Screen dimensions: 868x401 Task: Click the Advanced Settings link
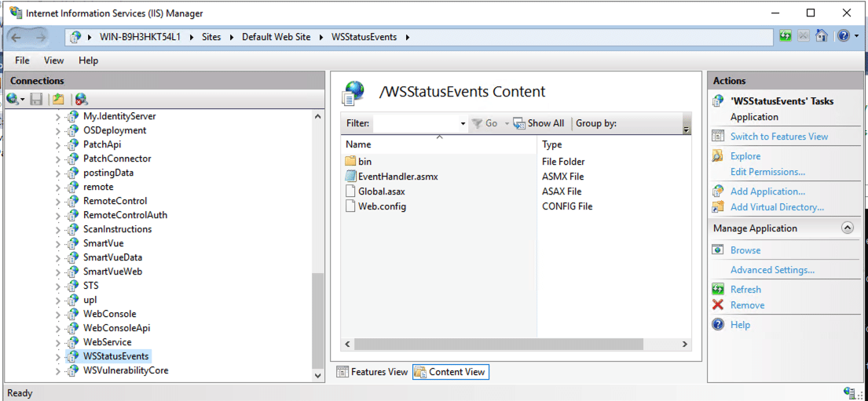pos(771,270)
